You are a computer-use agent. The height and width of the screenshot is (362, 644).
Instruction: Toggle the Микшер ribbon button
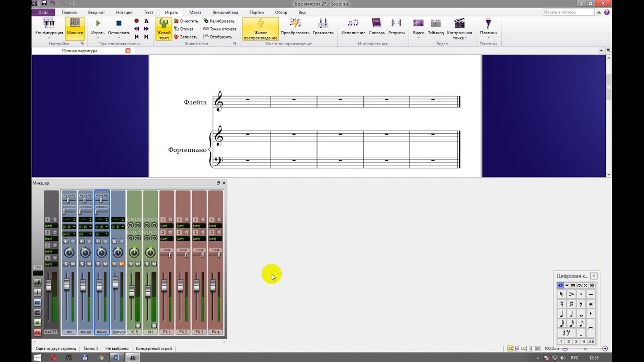[x=75, y=28]
